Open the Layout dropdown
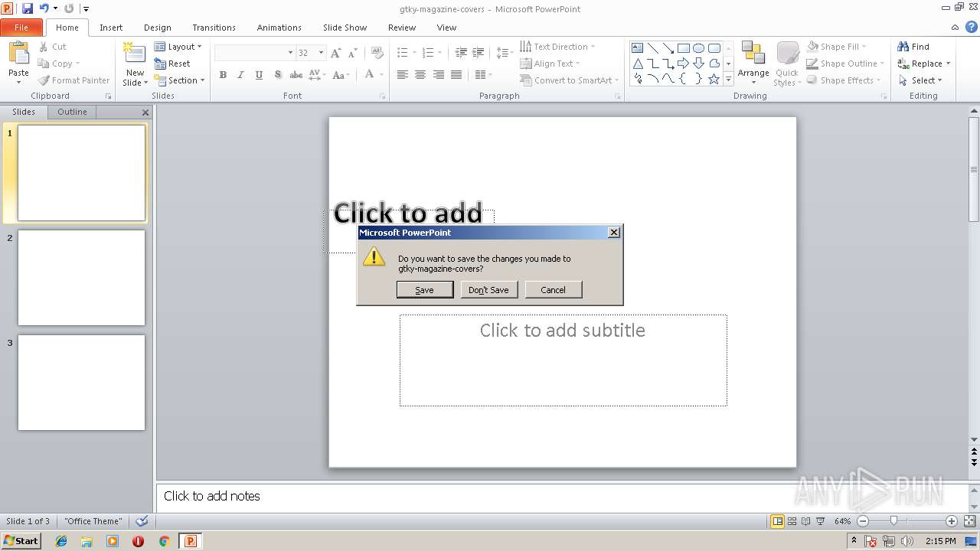Viewport: 980px width, 551px height. [178, 47]
